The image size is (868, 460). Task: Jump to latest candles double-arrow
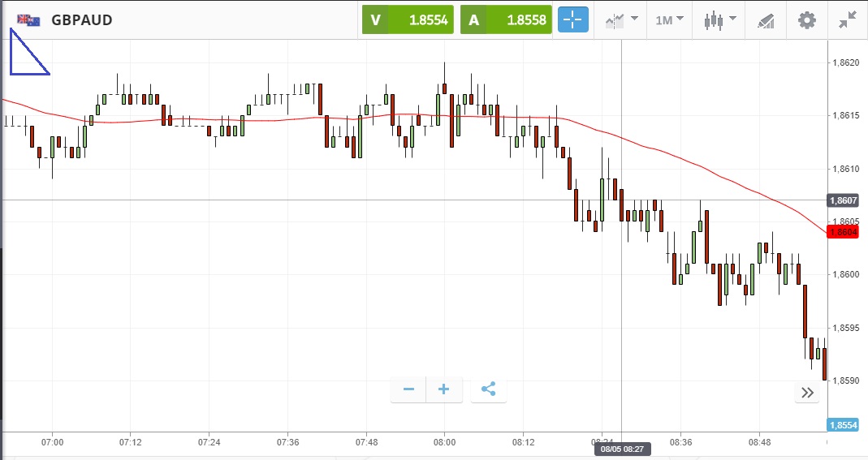[x=807, y=393]
